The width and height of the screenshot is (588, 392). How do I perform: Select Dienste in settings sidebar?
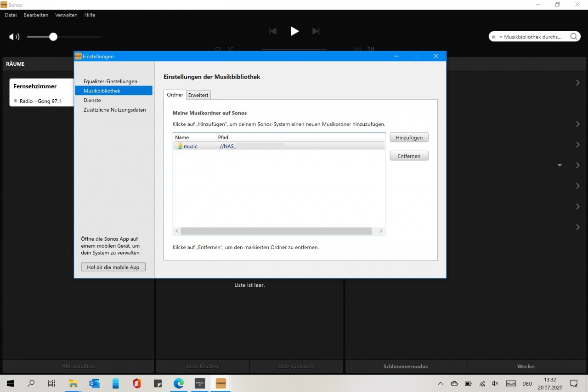click(92, 100)
